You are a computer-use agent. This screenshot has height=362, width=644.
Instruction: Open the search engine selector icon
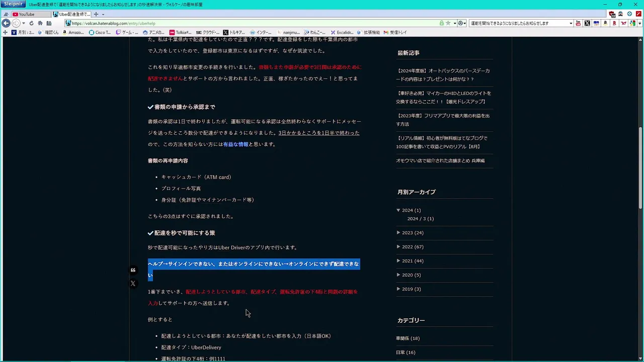tap(461, 23)
